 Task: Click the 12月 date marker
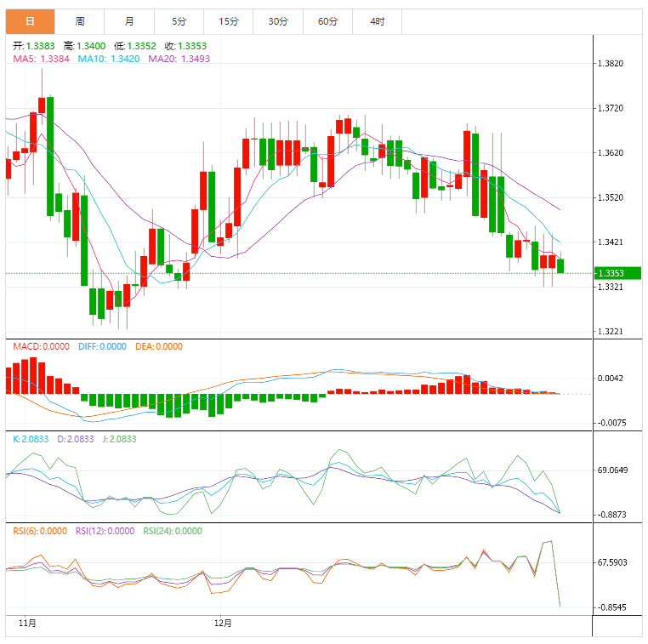pyautogui.click(x=223, y=623)
